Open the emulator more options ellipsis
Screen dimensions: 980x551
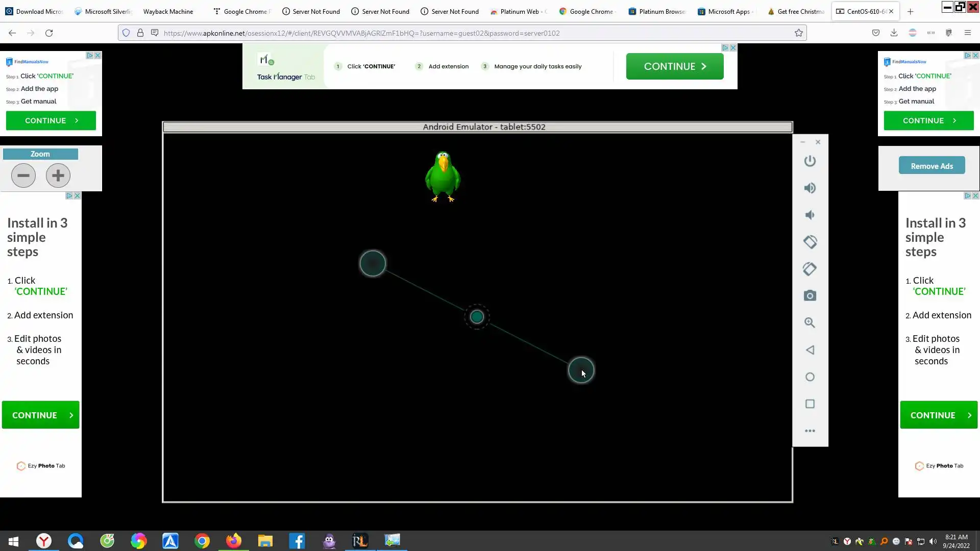coord(810,431)
